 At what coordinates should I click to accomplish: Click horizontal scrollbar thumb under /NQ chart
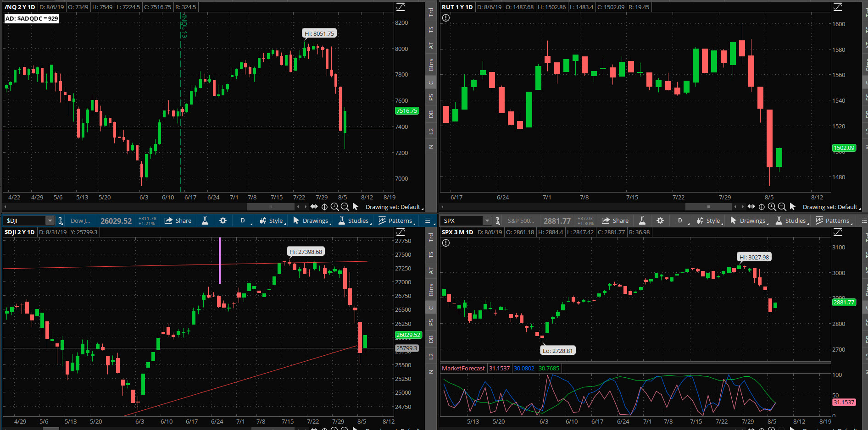[271, 207]
